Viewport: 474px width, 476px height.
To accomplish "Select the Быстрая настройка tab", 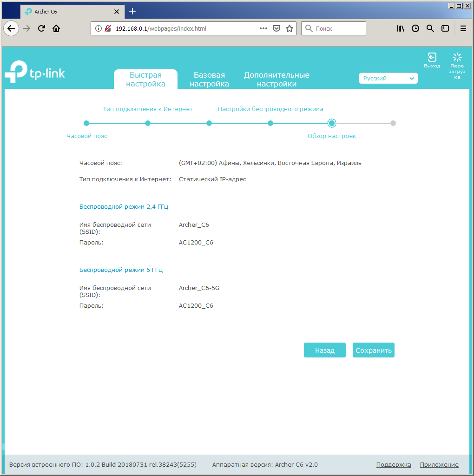I will (145, 79).
